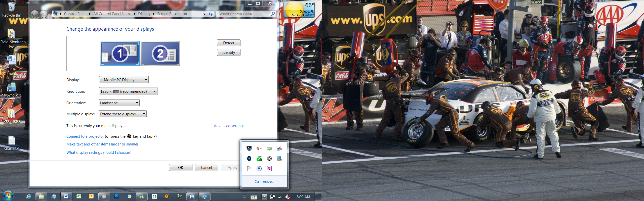Open Excel from the taskbar
Image resolution: width=644 pixels, height=201 pixels.
[79, 196]
